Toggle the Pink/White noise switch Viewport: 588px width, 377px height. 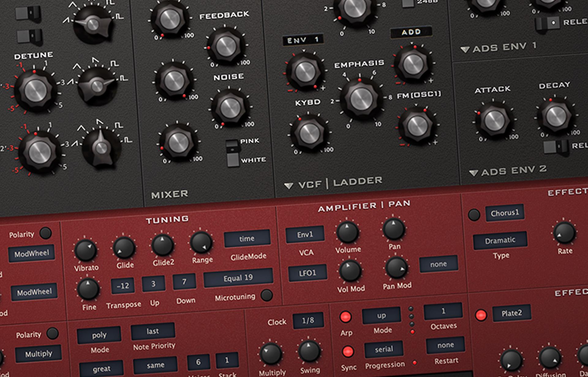tap(232, 153)
